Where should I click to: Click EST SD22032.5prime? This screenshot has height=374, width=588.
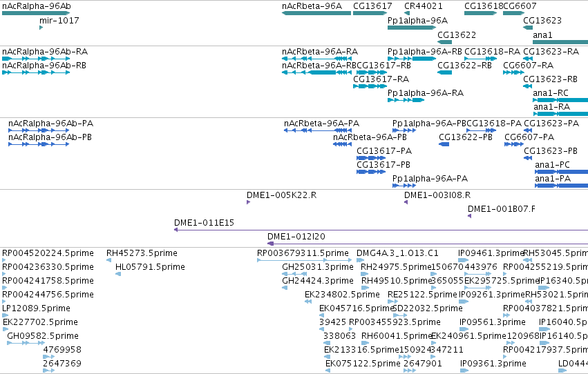click(400, 315)
